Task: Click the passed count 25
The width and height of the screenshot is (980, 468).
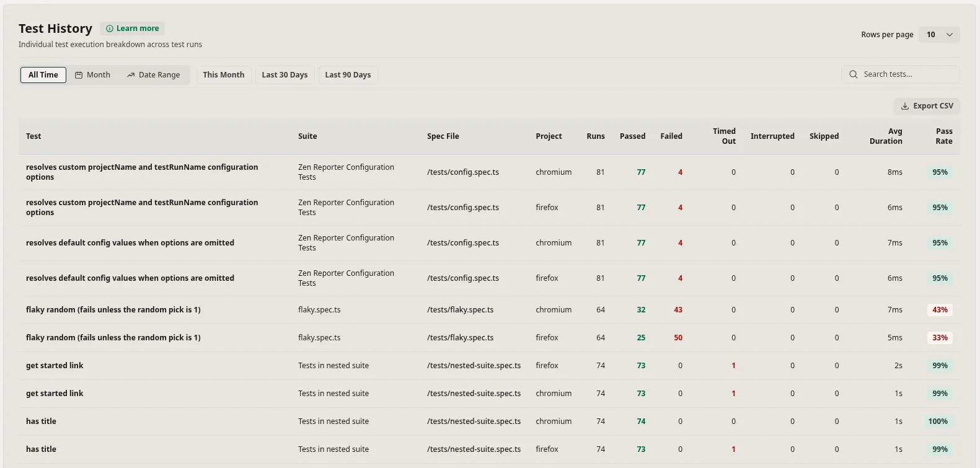Action: coord(641,338)
